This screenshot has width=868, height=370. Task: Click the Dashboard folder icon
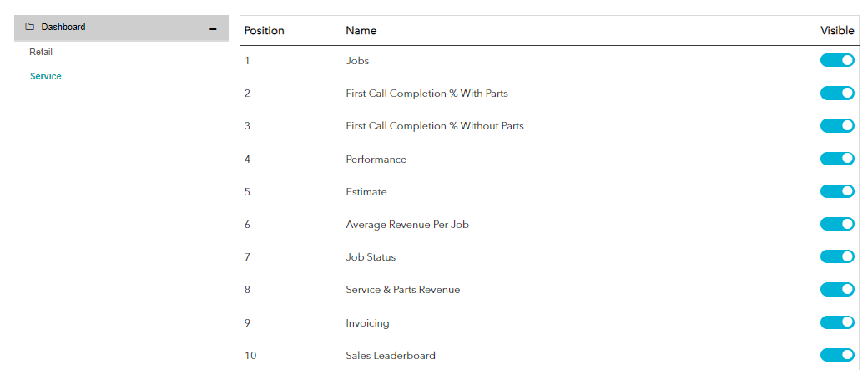30,28
